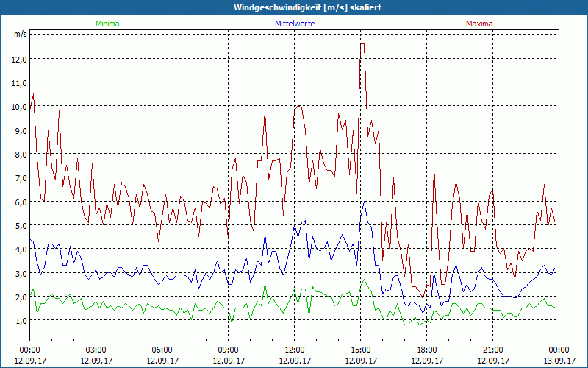
Task: Click the Mittelwerte legend label
Action: pyautogui.click(x=295, y=24)
